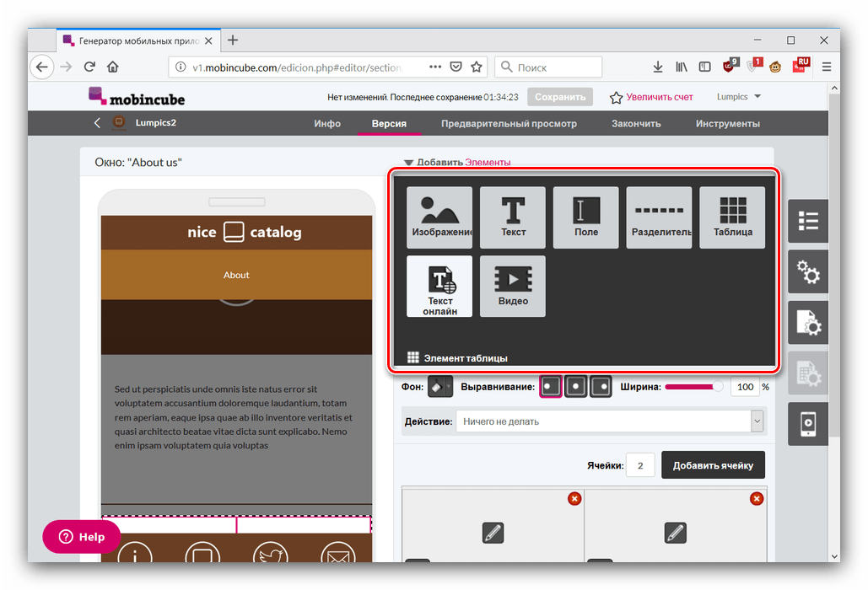Screen dimensions: 868x590
Task: Open the Firefox downloads icon
Action: pyautogui.click(x=658, y=67)
